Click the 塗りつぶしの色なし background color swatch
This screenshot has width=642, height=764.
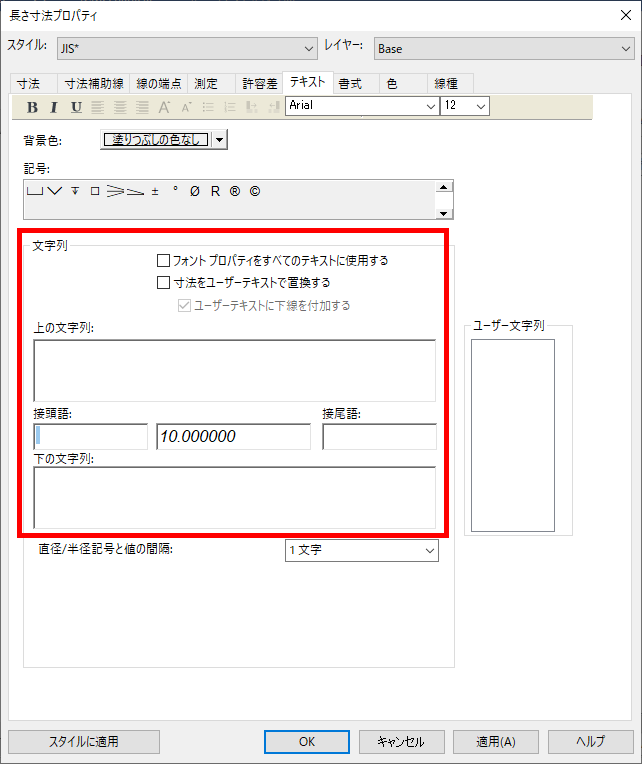[156, 140]
